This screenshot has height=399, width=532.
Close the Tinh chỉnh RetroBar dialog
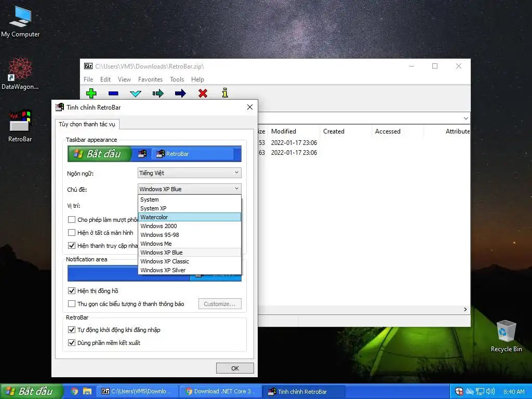click(250, 107)
